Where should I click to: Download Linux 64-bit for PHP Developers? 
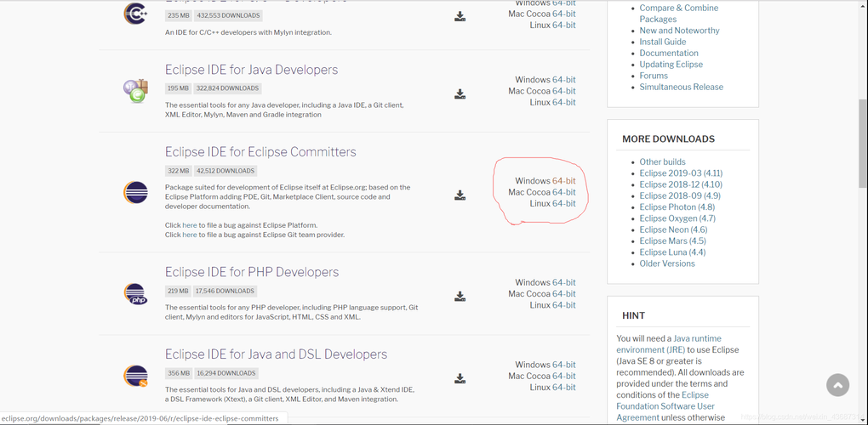pos(563,305)
